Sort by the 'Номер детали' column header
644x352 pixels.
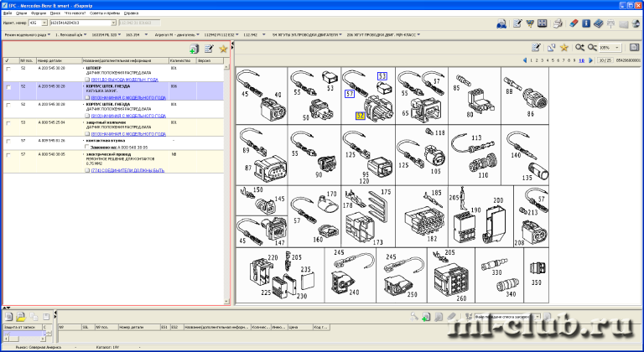click(x=60, y=60)
